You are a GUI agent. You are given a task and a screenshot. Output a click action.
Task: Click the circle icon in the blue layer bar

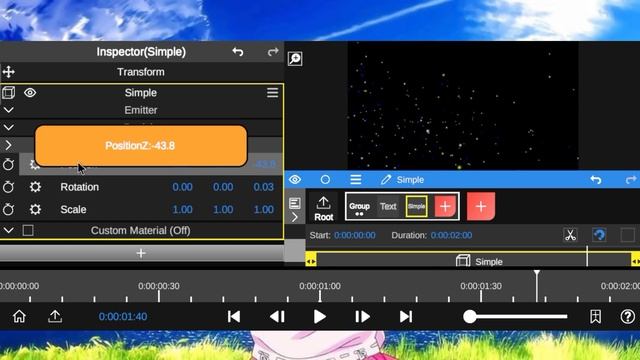coord(325,180)
